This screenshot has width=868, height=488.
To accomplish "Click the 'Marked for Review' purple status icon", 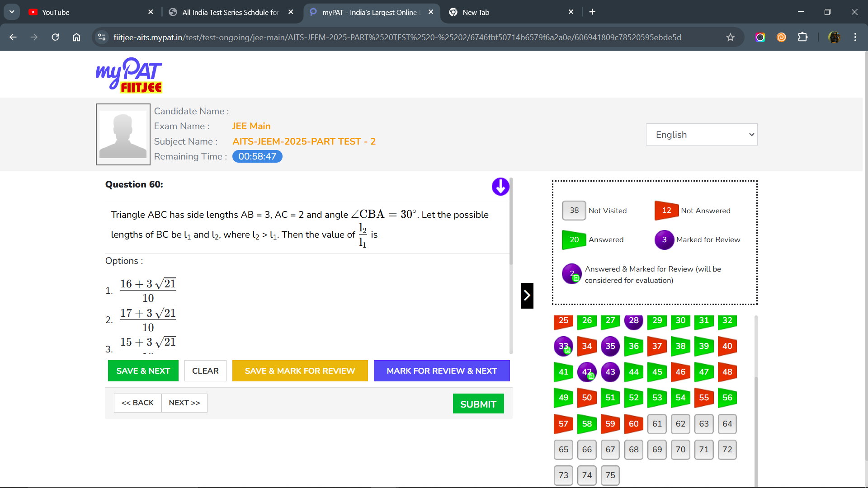I will (x=664, y=239).
